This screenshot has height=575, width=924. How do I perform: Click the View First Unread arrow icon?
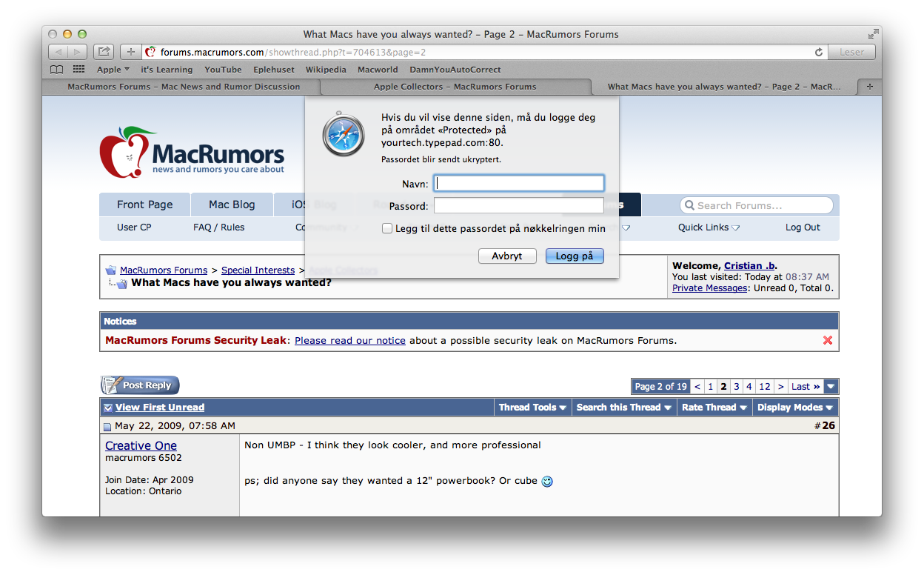pyautogui.click(x=108, y=408)
